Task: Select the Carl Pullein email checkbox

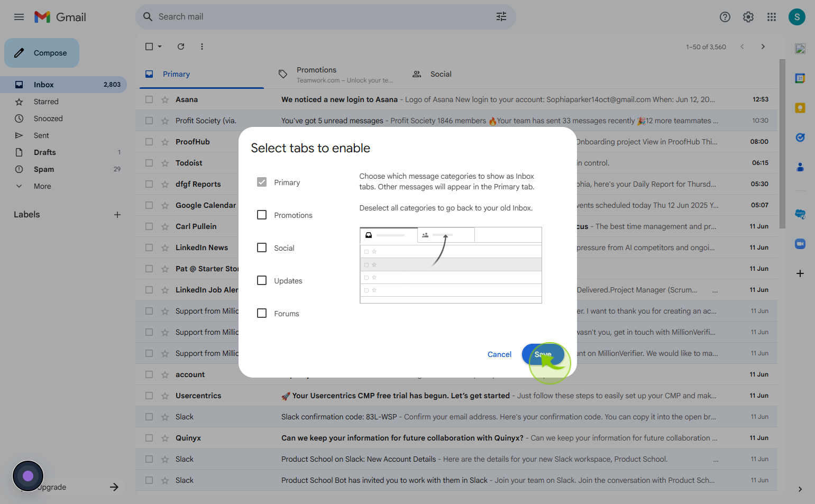Action: pyautogui.click(x=149, y=226)
